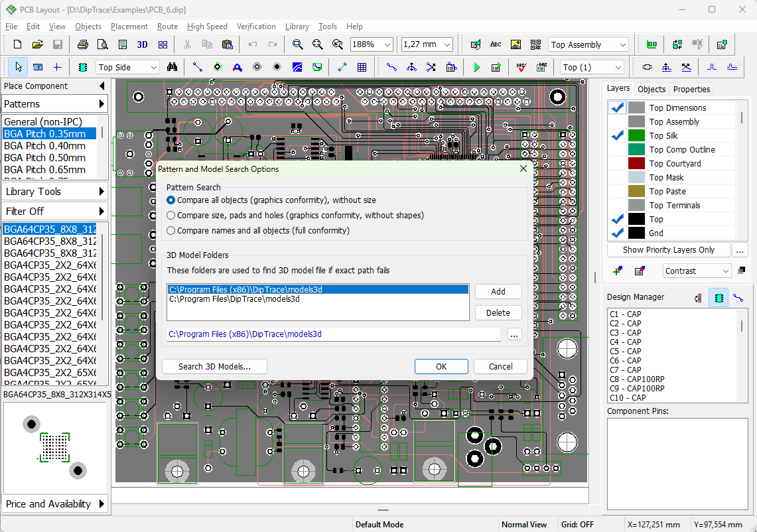Click the Top Silk green color swatch
This screenshot has width=757, height=532.
click(636, 136)
